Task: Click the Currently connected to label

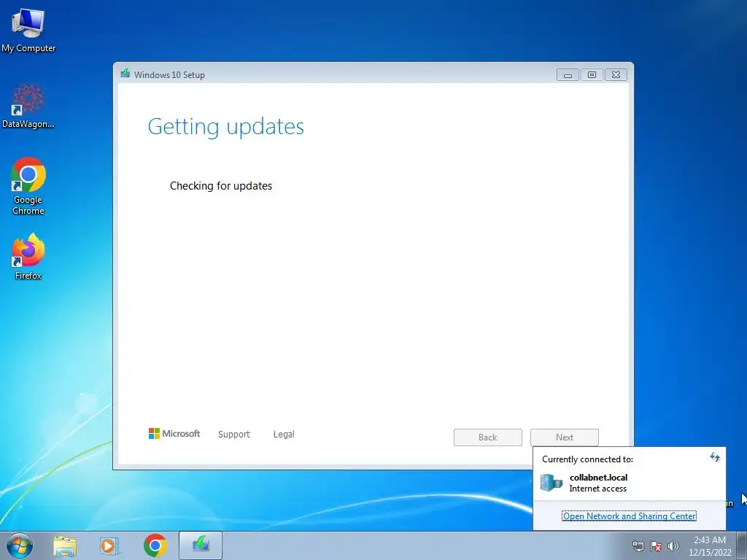Action: click(x=587, y=459)
